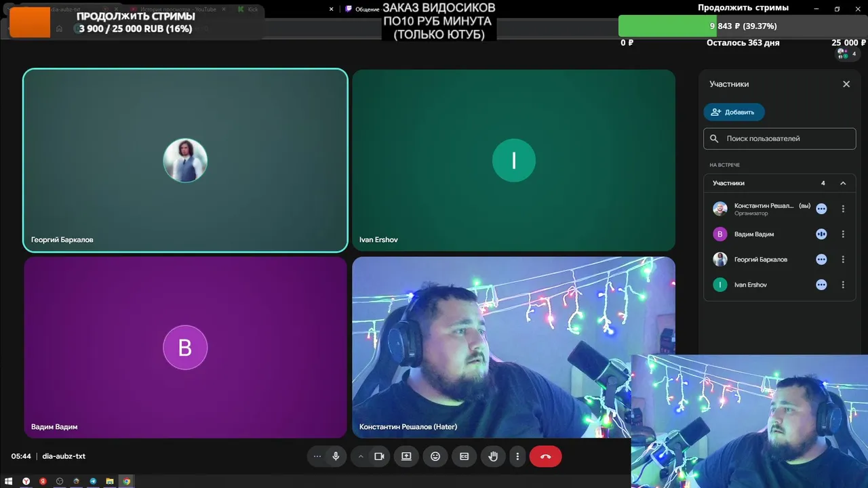Open more actions for Ivan Ershov
This screenshot has width=868, height=488.
843,285
